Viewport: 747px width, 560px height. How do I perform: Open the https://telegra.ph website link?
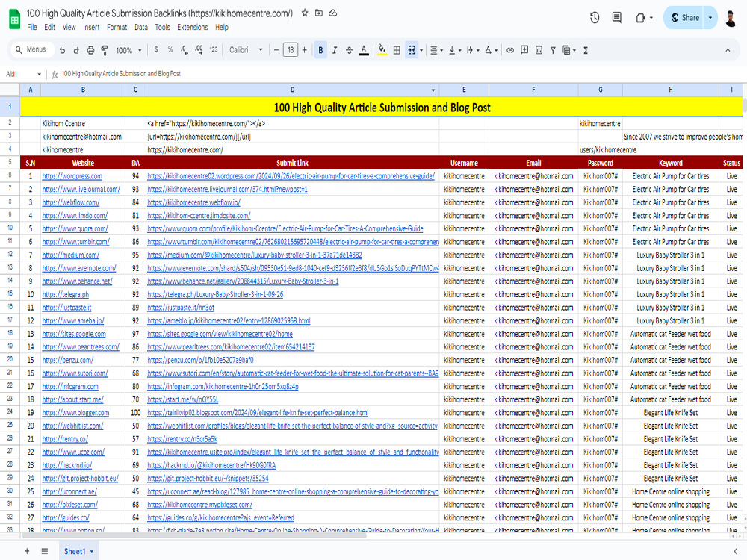tap(65, 295)
